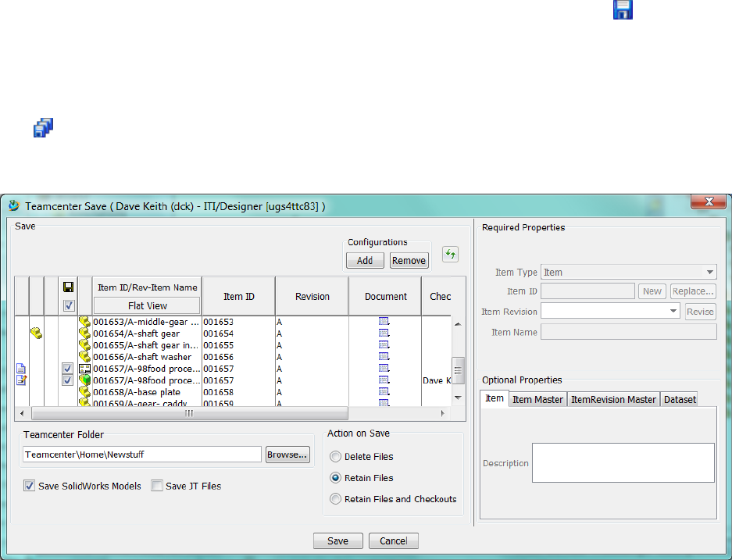Click the single blue floppy save icon
This screenshot has width=732, height=560.
coord(623,9)
